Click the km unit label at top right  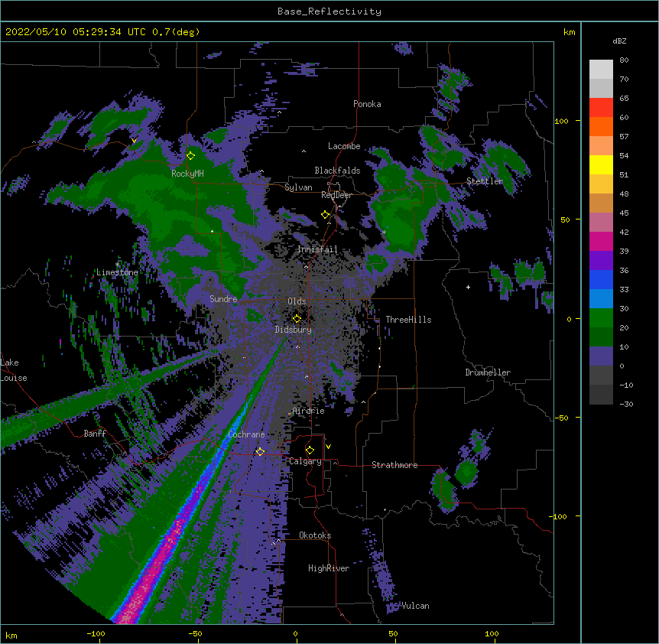[x=570, y=32]
